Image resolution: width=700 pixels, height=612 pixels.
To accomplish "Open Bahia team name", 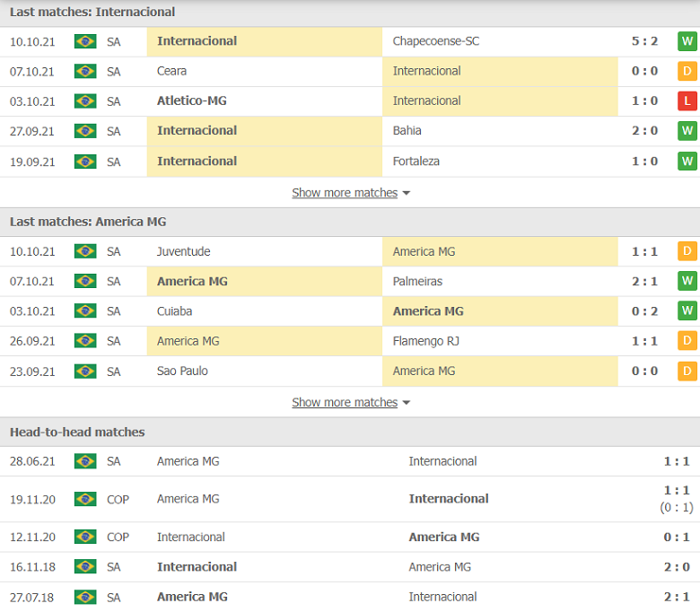I will (407, 130).
